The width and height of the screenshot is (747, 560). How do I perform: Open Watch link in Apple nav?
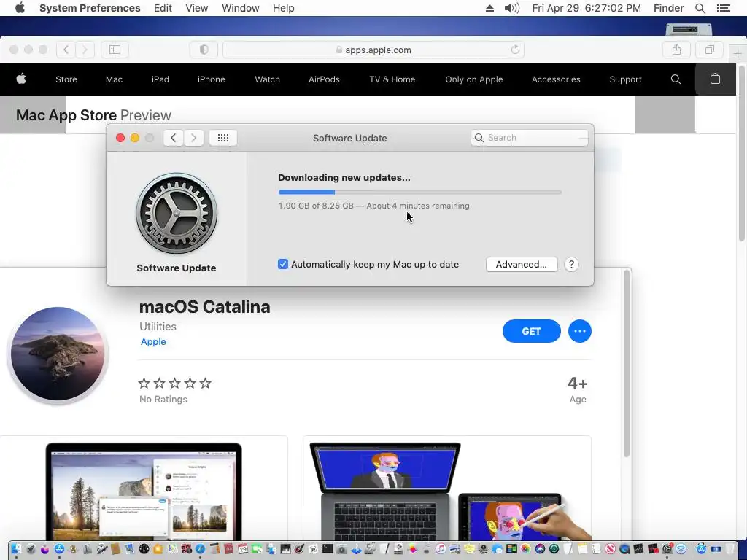pos(267,79)
